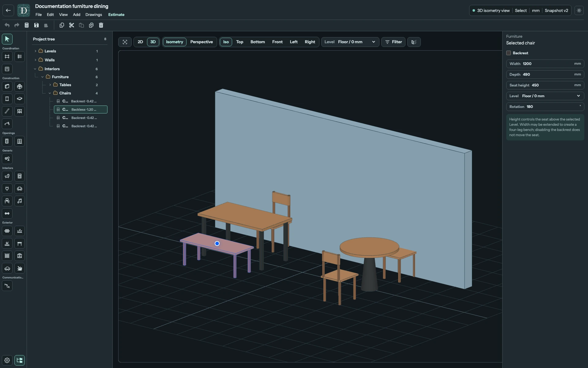Open the Estimate menu
The height and width of the screenshot is (368, 588).
pos(116,15)
